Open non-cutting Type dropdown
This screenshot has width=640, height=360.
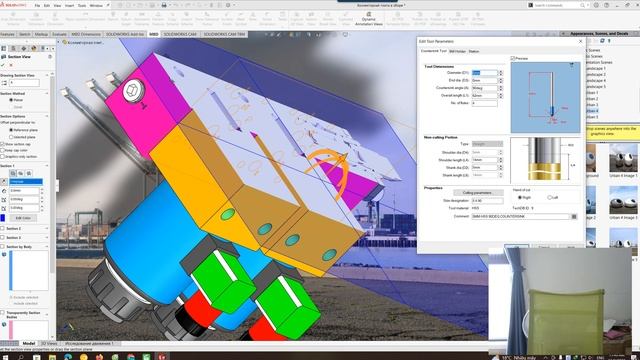tap(487, 144)
